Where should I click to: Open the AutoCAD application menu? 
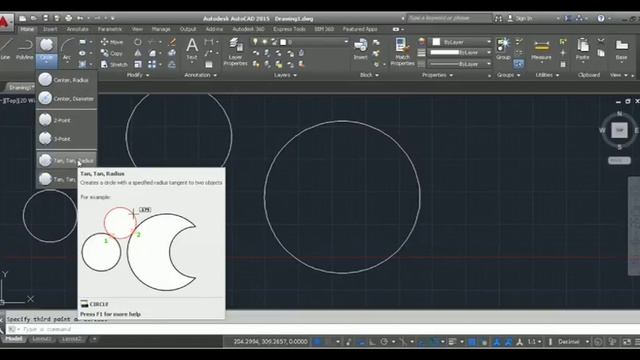click(5, 22)
